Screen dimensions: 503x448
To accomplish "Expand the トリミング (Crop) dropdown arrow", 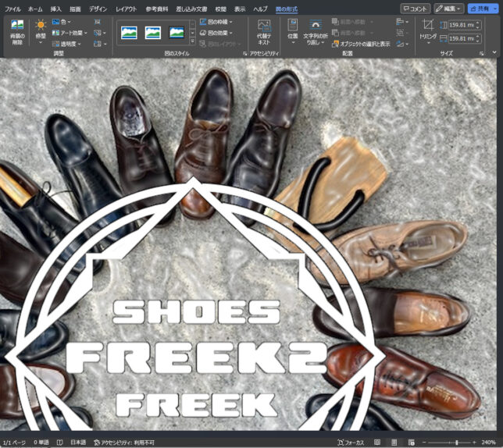I will 428,42.
